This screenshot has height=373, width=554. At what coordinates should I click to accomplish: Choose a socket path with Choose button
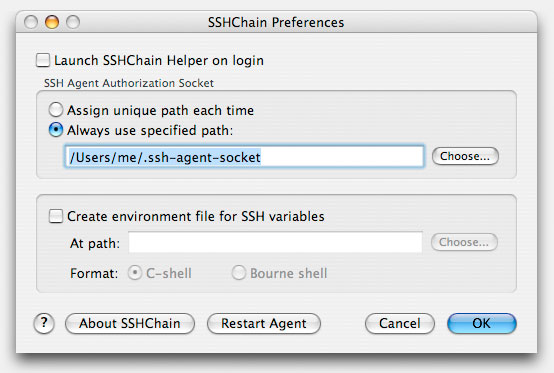click(465, 156)
